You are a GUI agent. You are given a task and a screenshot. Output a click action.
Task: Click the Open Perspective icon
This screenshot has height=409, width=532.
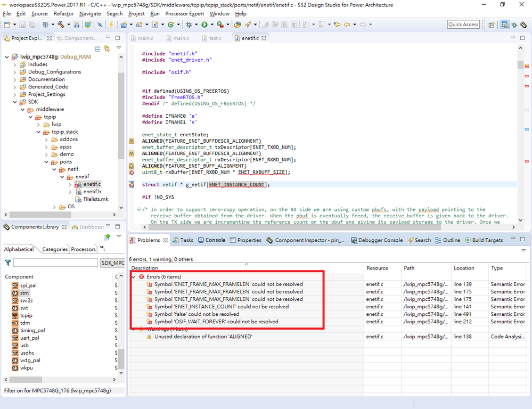click(491, 24)
